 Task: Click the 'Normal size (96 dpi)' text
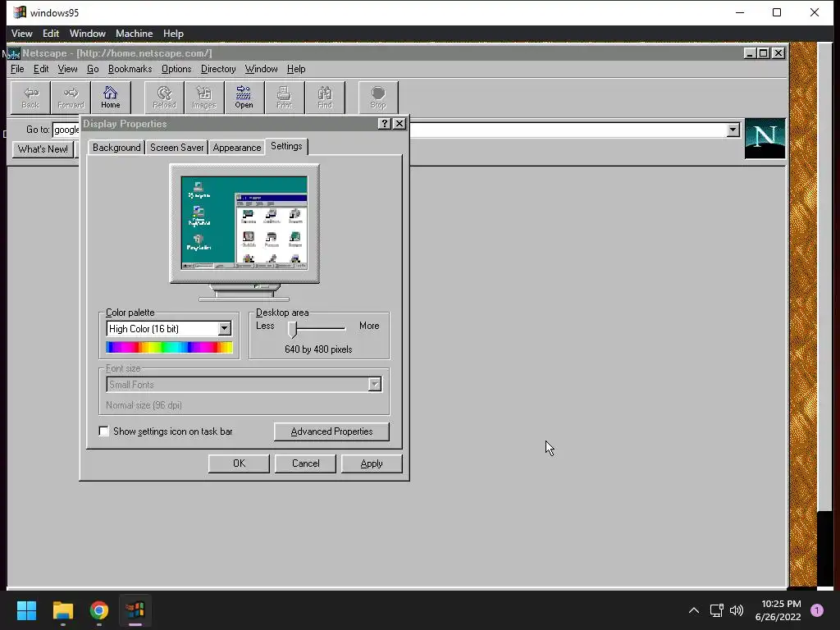pos(144,405)
